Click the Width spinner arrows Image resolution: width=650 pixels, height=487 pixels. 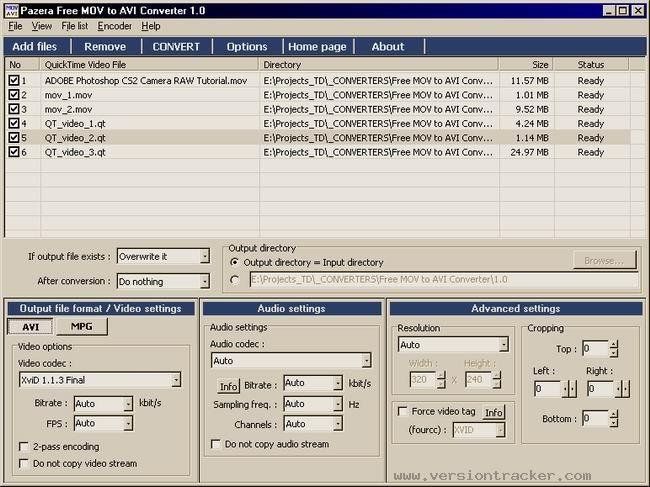[441, 379]
